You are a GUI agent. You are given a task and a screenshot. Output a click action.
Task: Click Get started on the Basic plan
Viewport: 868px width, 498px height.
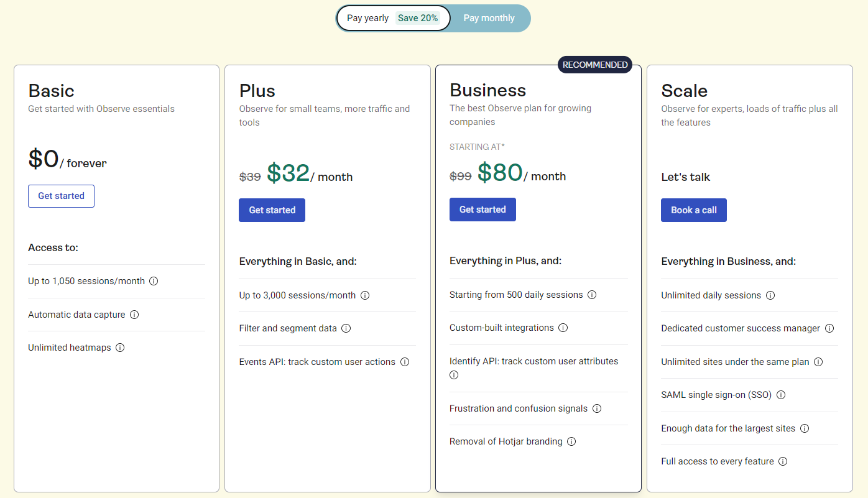pos(61,196)
